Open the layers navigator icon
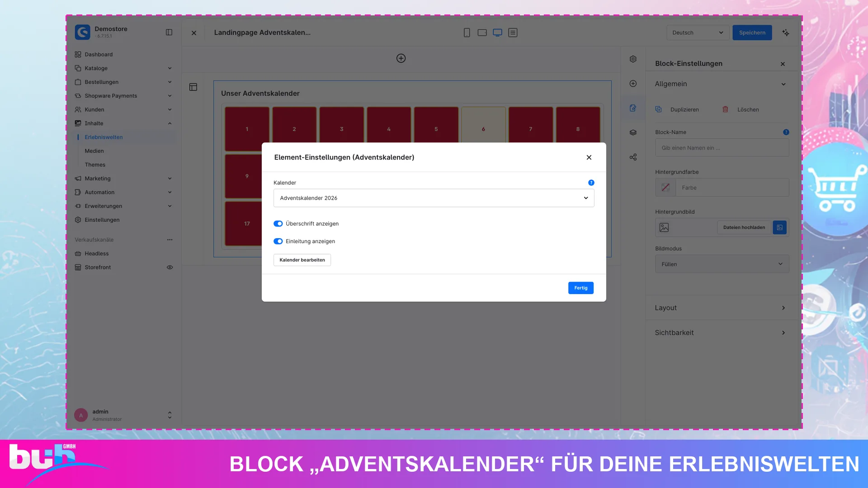This screenshot has height=488, width=868. click(633, 132)
